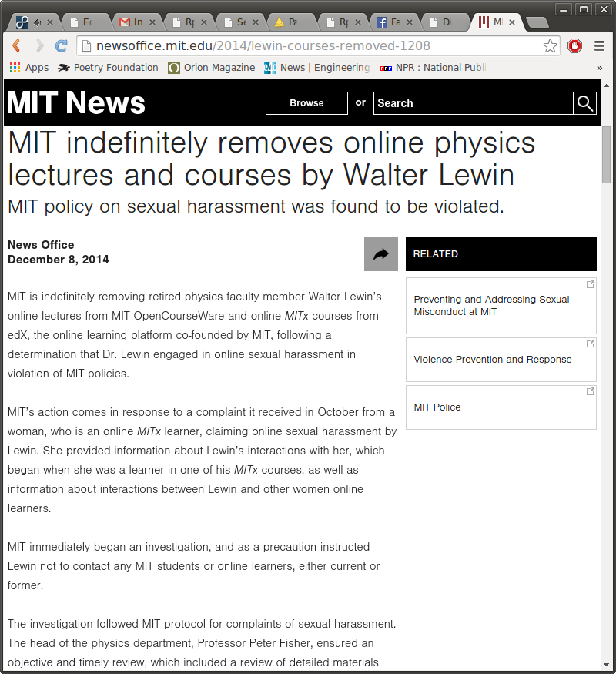616x674 pixels.
Task: Close the Gmail tab
Action: (x=152, y=22)
